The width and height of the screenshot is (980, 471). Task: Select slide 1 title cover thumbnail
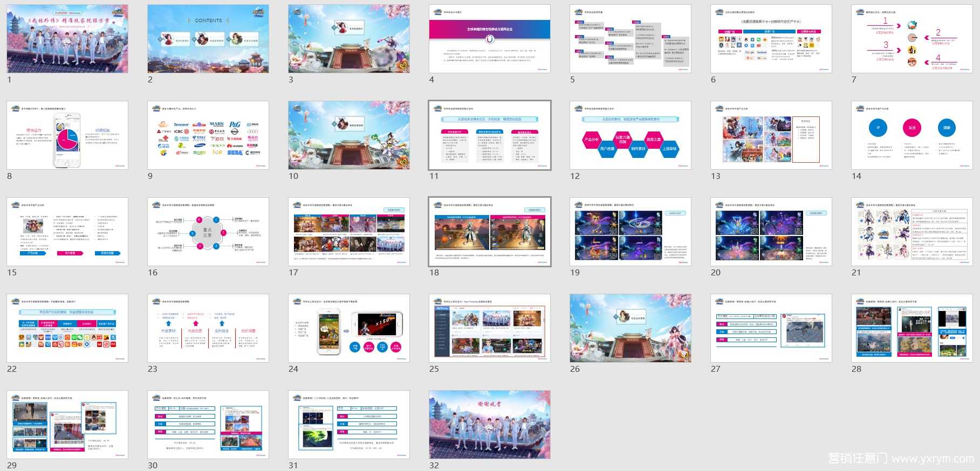tap(67, 39)
